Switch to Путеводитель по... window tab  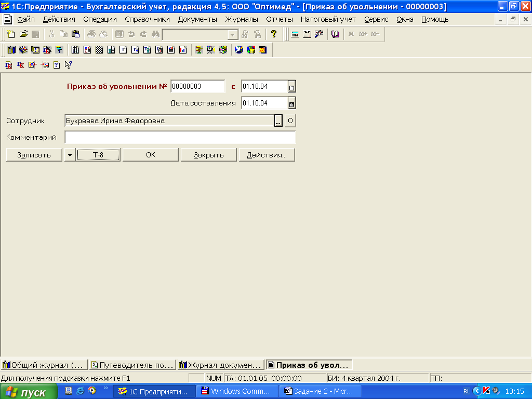click(132, 365)
